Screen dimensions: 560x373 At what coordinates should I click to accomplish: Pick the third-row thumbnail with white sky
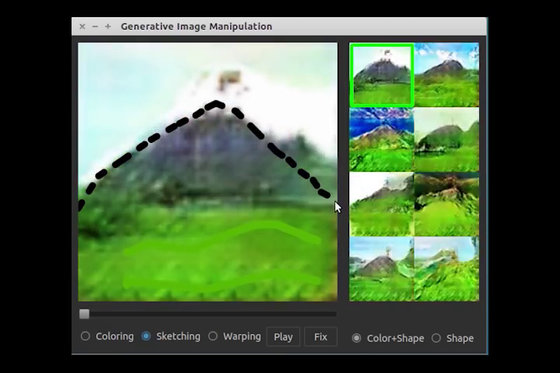(x=382, y=204)
